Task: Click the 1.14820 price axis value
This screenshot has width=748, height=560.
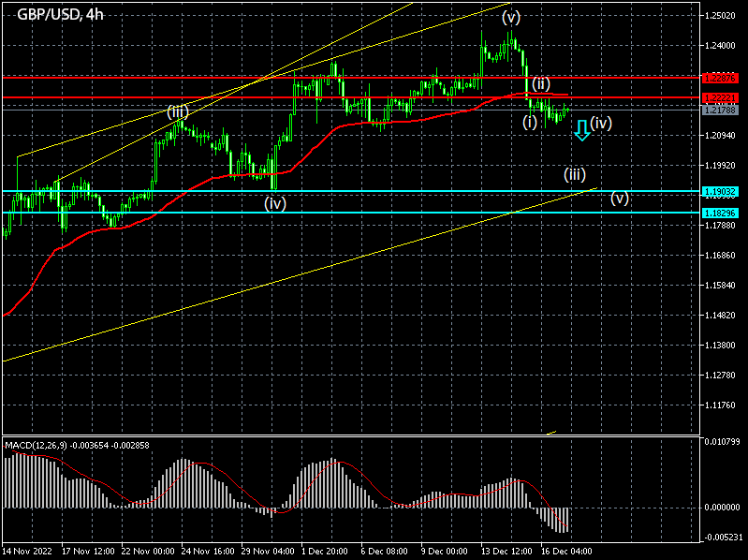Action: 720,316
